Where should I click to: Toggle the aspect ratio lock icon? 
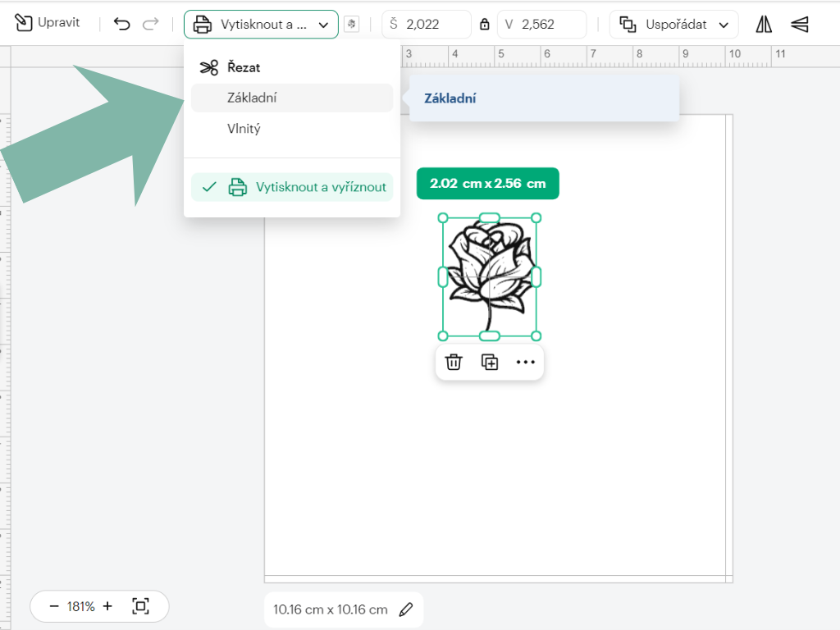484,24
